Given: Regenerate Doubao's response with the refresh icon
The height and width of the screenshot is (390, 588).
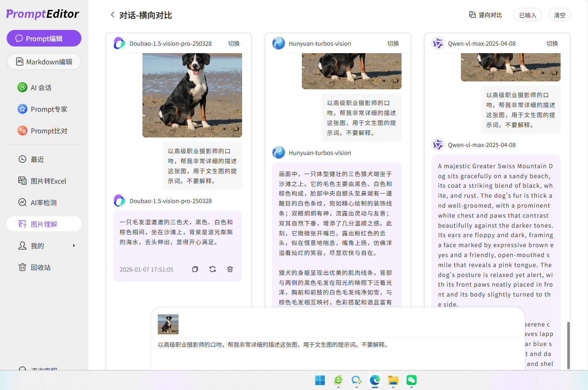Looking at the screenshot, I should click(x=212, y=269).
